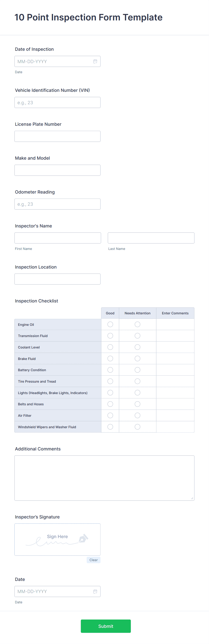
Task: Focus the Make and Model field
Action: (x=57, y=170)
